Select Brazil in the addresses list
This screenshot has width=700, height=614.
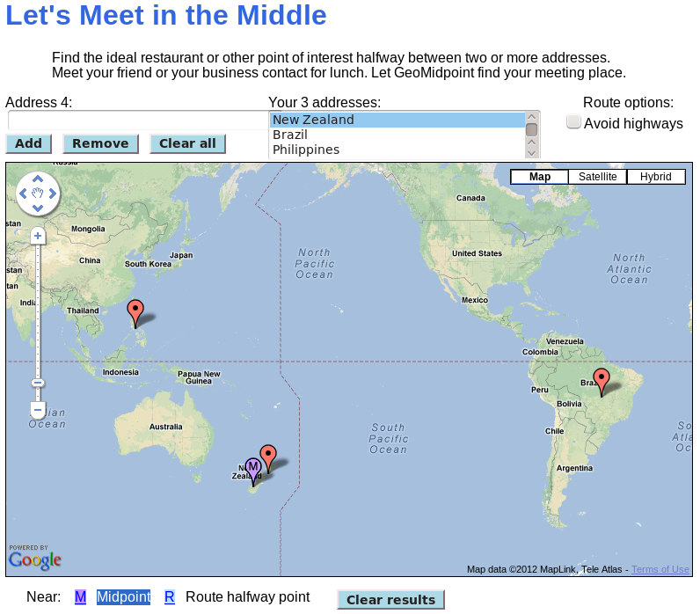(290, 135)
